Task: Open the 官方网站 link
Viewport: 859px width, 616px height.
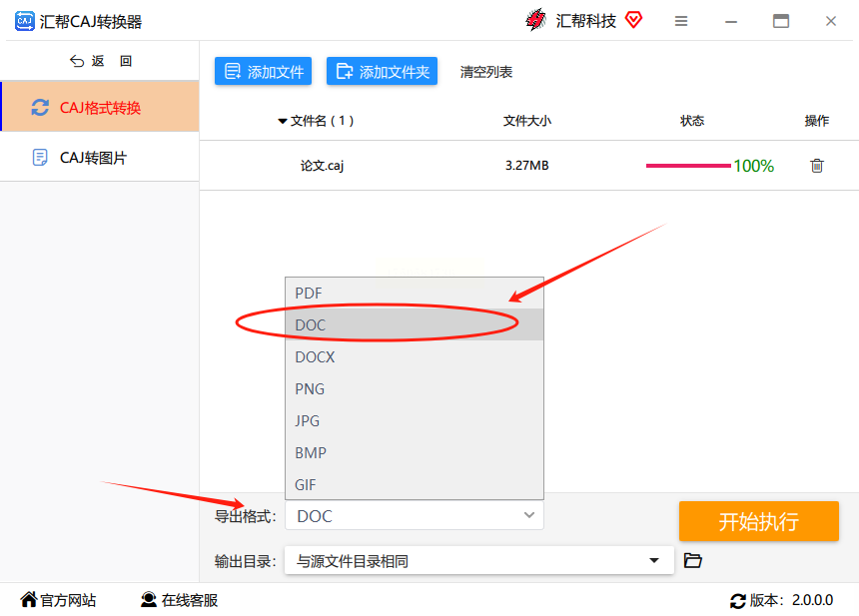Action: click(x=58, y=600)
